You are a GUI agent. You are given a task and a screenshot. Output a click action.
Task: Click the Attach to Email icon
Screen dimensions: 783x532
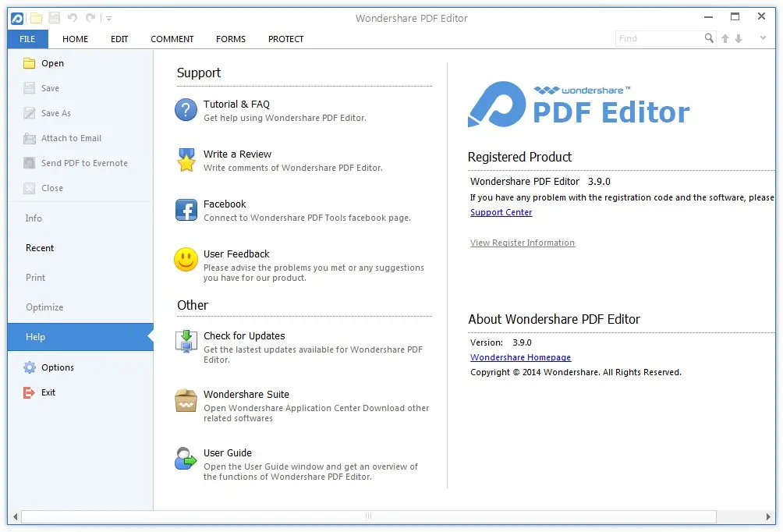point(30,138)
